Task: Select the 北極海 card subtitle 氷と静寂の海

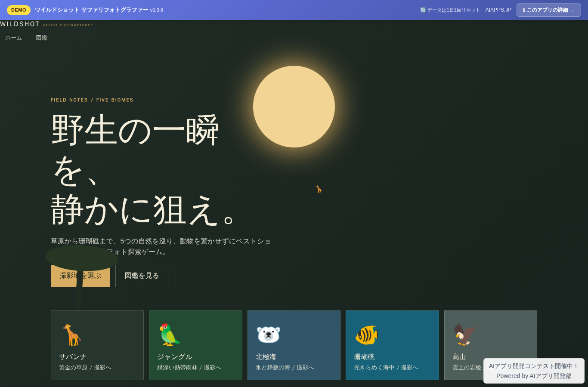Action: tap(273, 368)
